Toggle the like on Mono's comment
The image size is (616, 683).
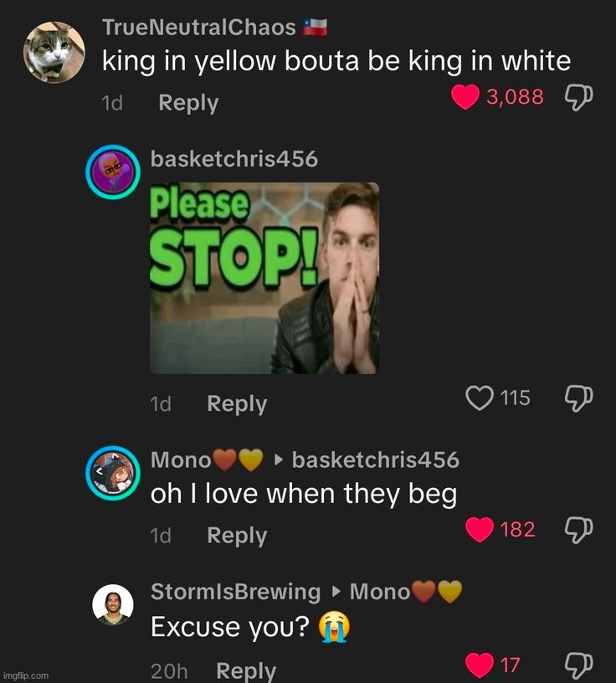[480, 528]
